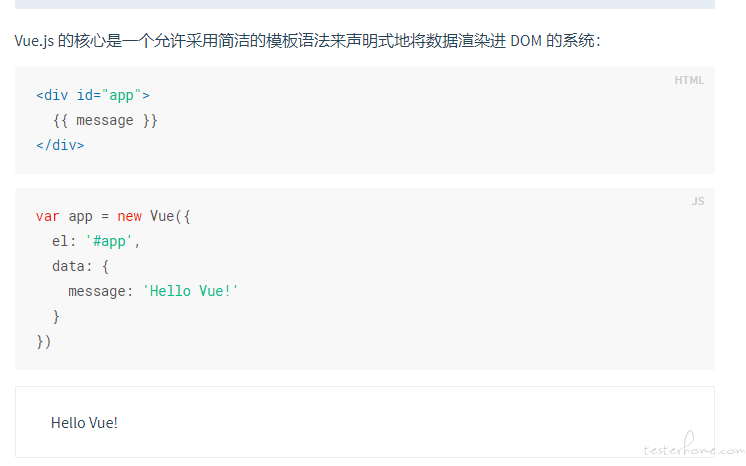Click the testerhome.com watermark
Viewport: 746px width, 466px height.
click(694, 446)
